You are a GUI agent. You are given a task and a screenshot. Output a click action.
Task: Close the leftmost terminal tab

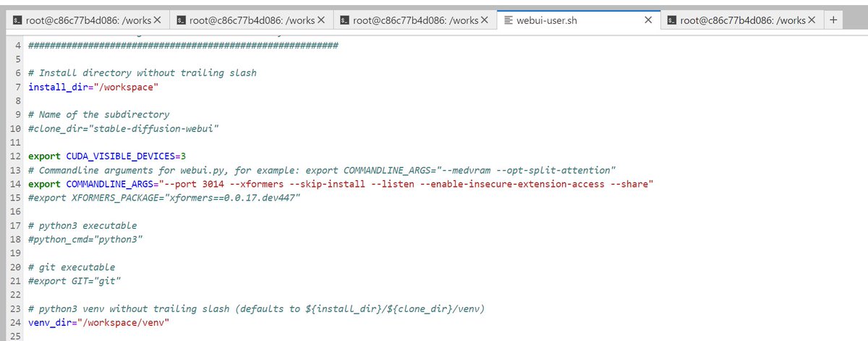[157, 20]
